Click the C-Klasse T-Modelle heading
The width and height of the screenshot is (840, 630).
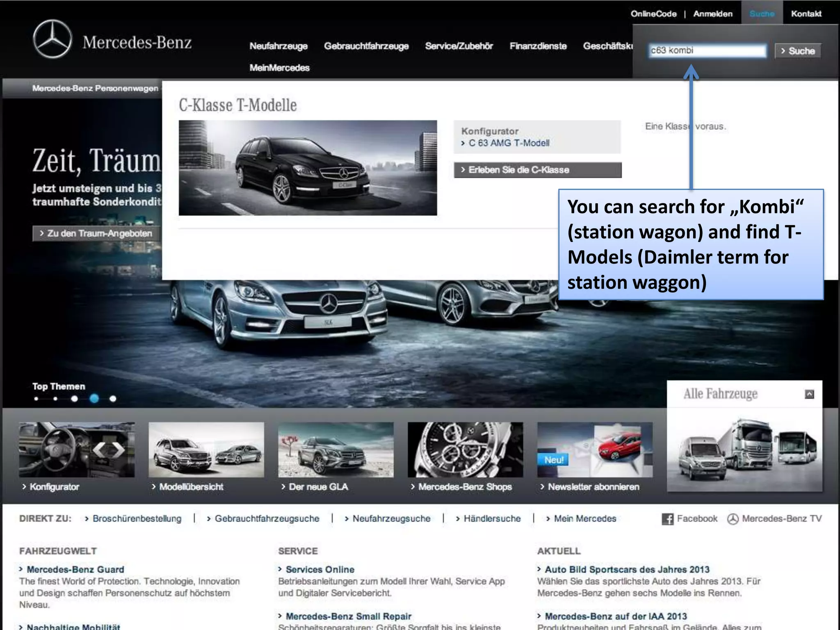click(238, 105)
